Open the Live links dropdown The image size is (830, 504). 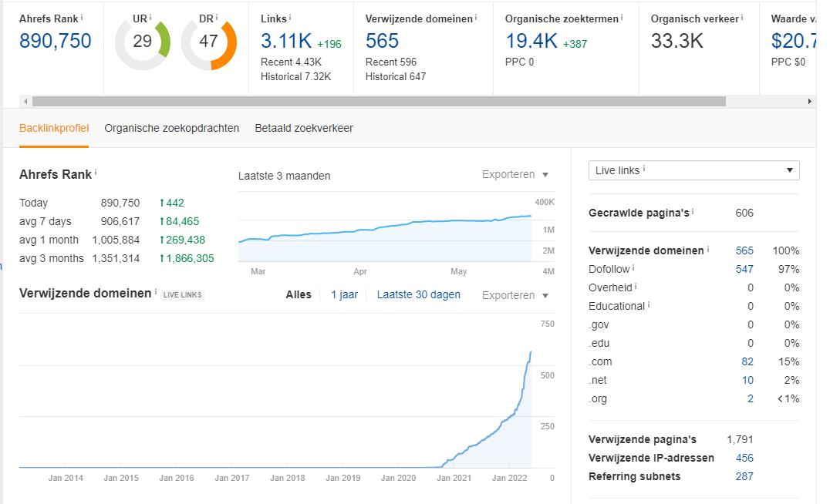point(694,170)
